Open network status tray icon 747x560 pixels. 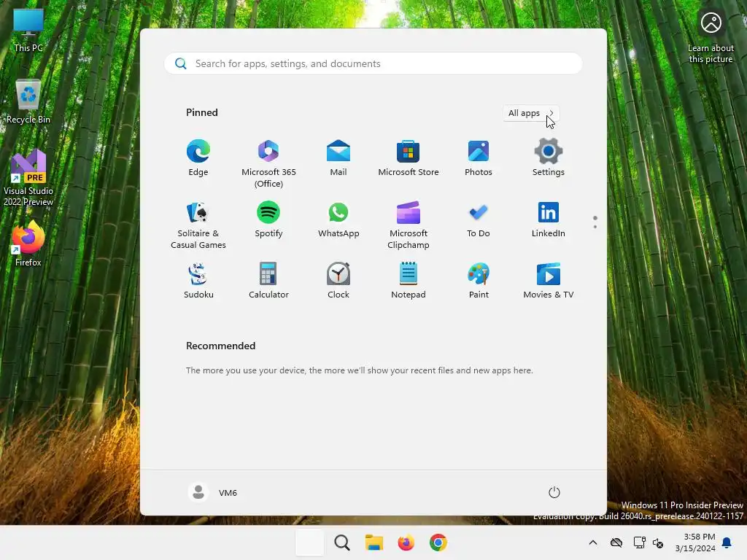pyautogui.click(x=639, y=542)
